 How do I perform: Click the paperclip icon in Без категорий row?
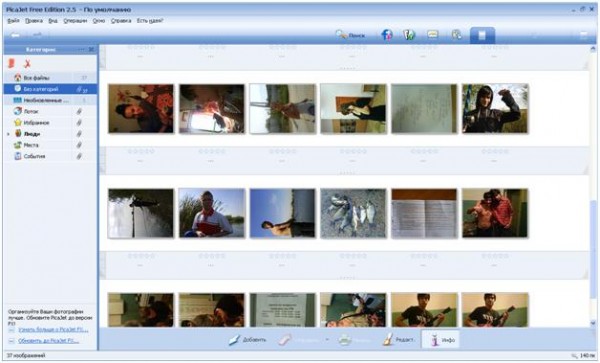[x=79, y=89]
